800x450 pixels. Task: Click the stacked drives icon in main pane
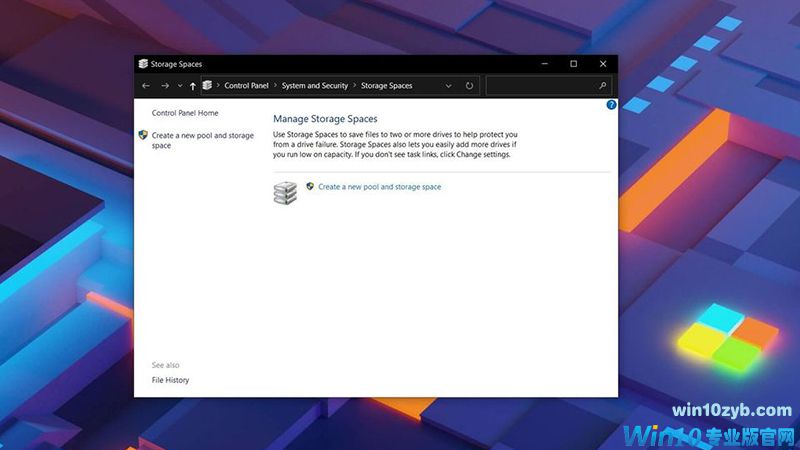tap(285, 193)
